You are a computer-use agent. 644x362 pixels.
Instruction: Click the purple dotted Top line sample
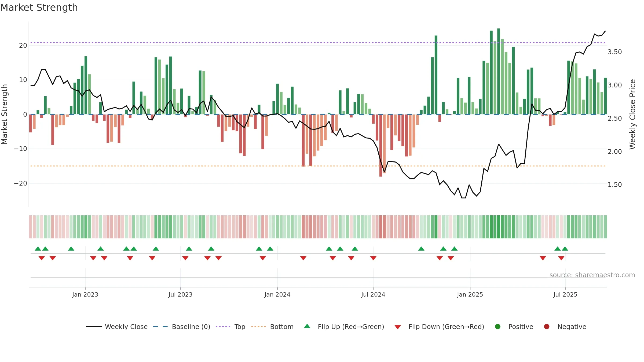coord(223,327)
